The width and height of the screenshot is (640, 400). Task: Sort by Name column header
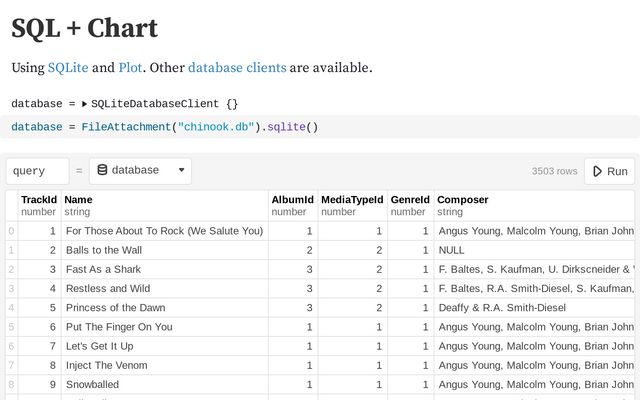click(78, 200)
